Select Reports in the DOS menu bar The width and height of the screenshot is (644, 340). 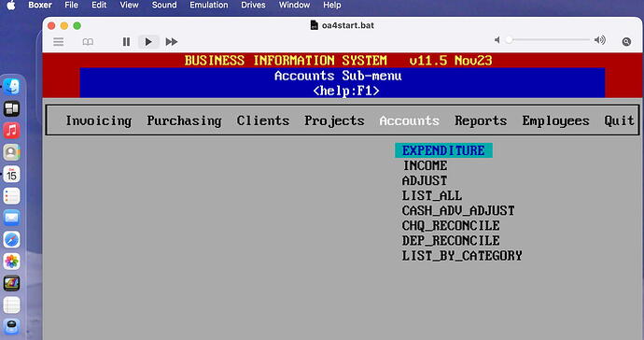tap(481, 120)
